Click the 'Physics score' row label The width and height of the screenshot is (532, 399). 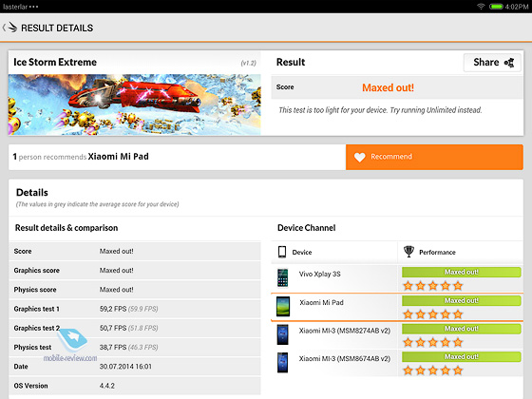coord(35,290)
